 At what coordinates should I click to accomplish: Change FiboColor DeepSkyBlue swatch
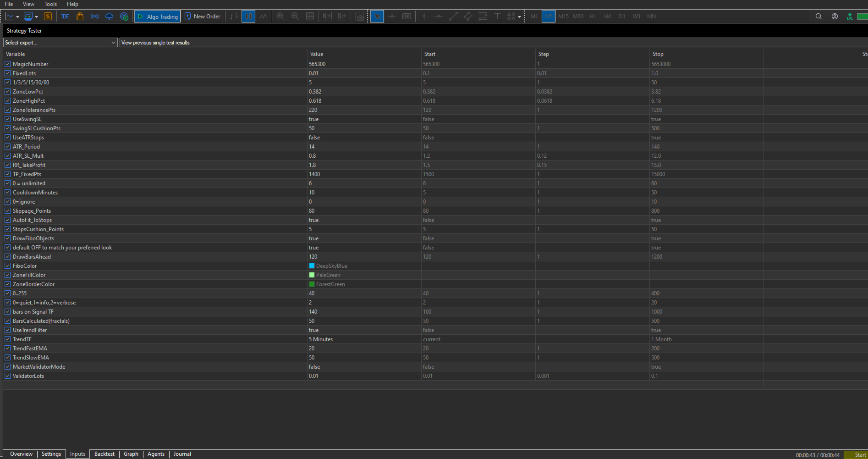click(x=312, y=266)
